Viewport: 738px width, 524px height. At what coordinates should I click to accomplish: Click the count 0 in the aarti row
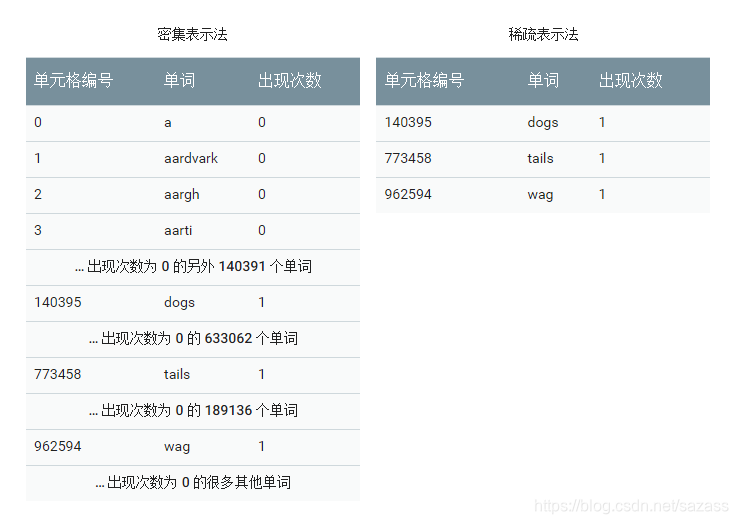(x=262, y=230)
